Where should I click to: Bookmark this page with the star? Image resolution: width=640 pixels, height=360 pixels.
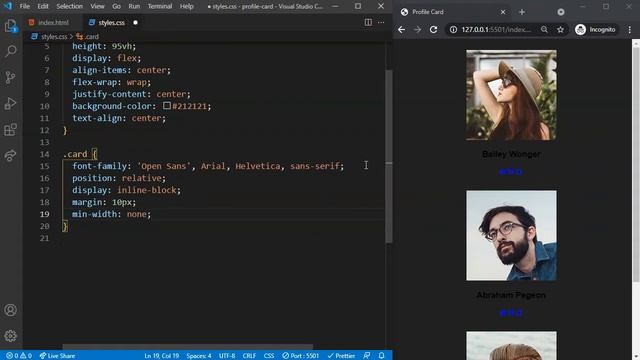560,29
